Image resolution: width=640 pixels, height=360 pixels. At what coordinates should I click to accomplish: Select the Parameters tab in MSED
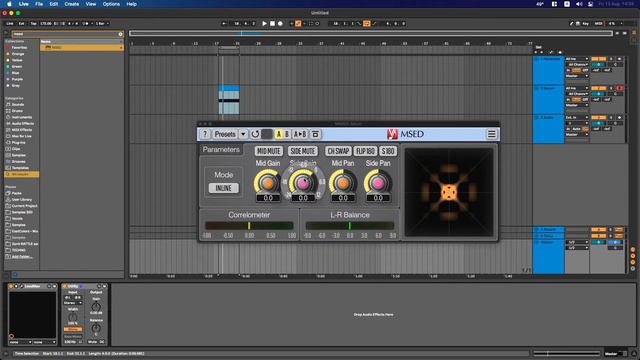click(x=221, y=149)
